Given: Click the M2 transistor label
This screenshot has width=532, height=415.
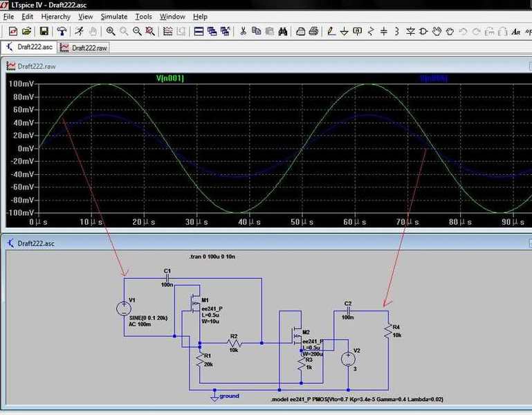Looking at the screenshot, I should (306, 332).
